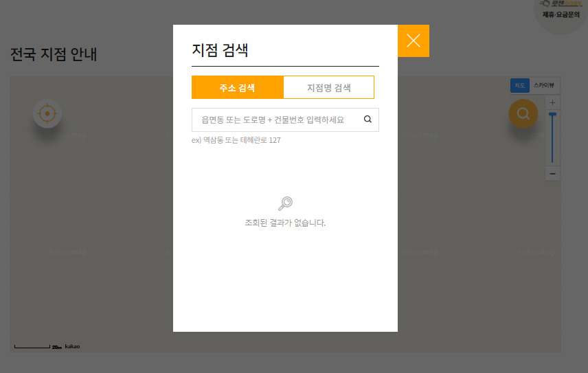Close the 지점 검색 dialog
The height and width of the screenshot is (373, 588).
414,41
